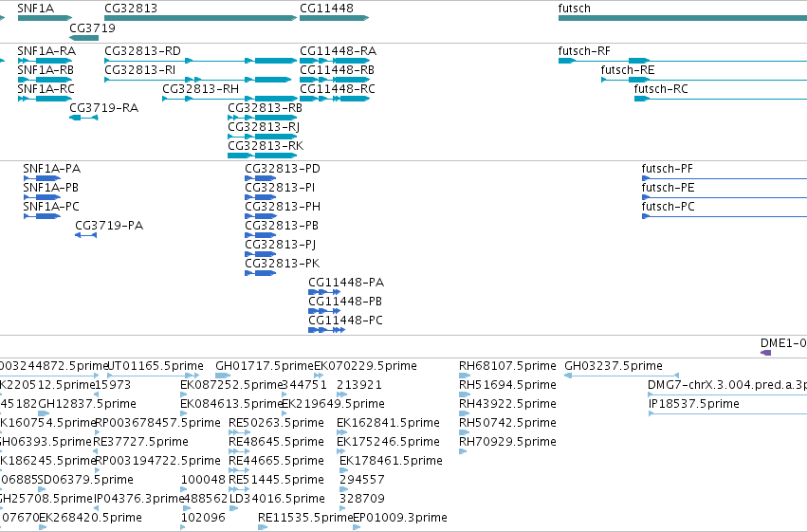Select transcript CG32813-RH
Screen dimensions: 807x532
pyautogui.click(x=229, y=99)
